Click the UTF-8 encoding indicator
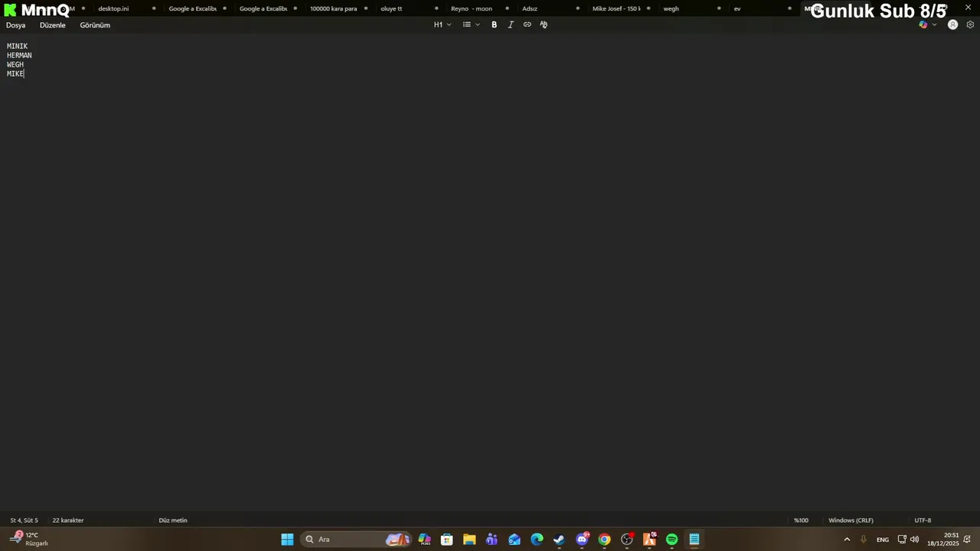Viewport: 980px width, 551px height. 923,520
